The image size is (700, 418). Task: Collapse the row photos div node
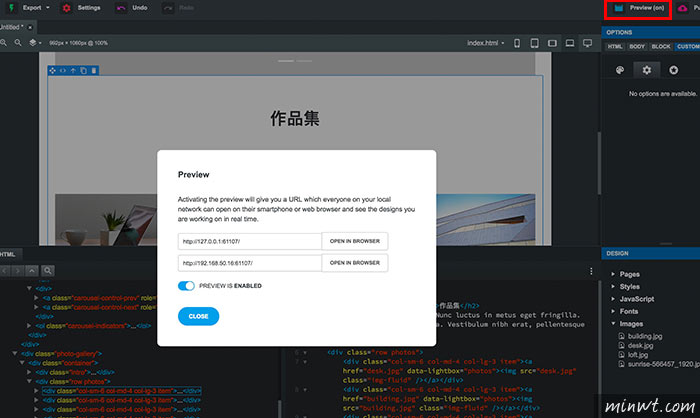(29, 381)
